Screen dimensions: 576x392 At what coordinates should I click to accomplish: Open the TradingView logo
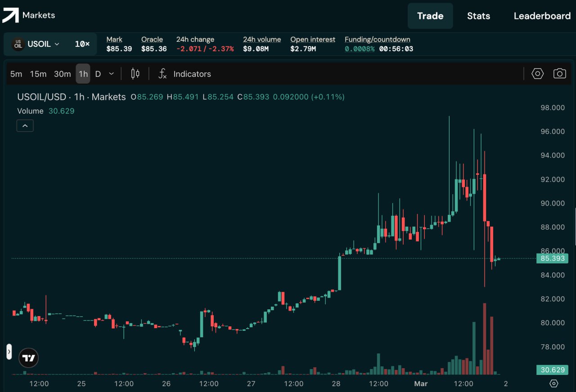(28, 358)
